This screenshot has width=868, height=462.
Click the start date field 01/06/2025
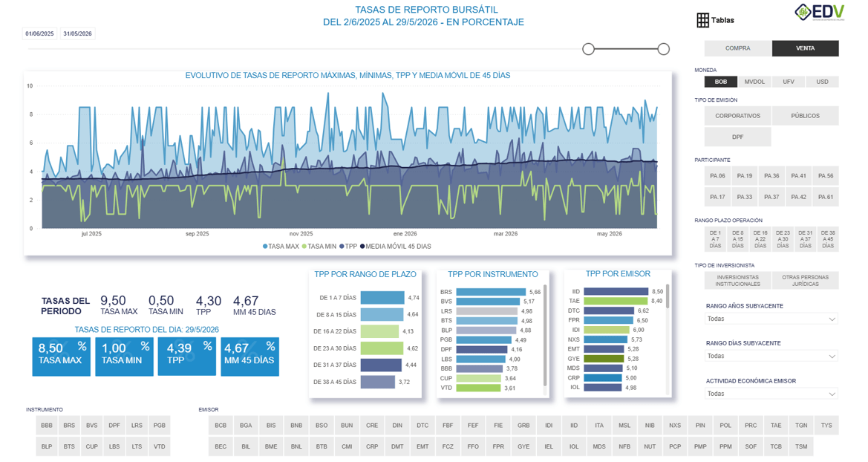(40, 33)
